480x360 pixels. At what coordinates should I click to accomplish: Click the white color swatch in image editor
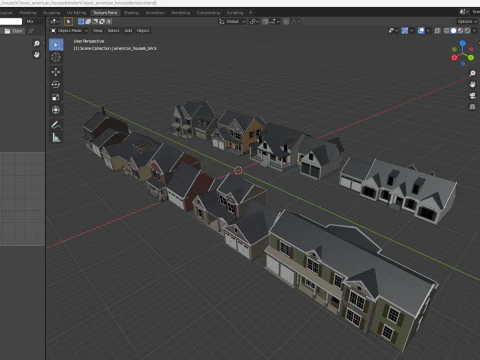[11, 22]
